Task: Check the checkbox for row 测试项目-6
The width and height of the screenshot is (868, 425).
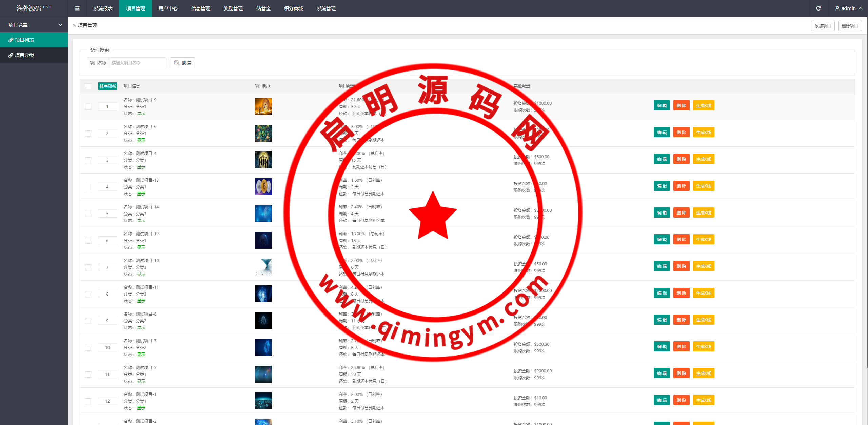Action: point(88,133)
